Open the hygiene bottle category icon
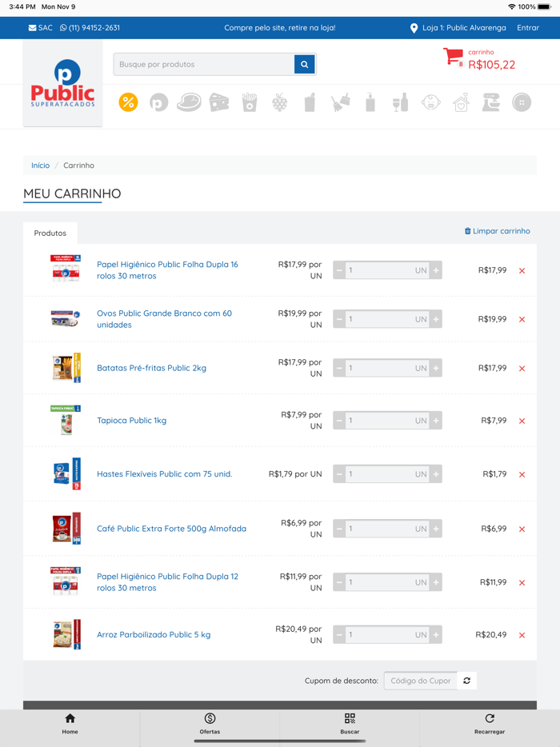The width and height of the screenshot is (560, 747). pyautogui.click(x=370, y=102)
